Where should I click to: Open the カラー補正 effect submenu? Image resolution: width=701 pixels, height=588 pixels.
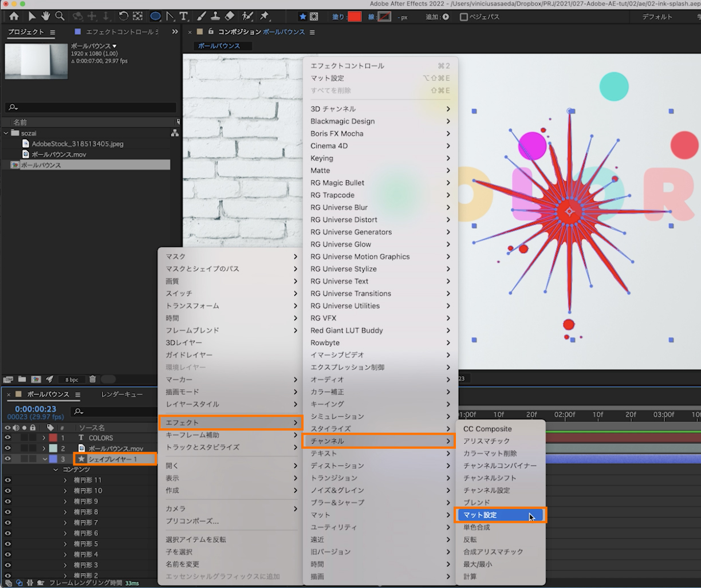click(x=380, y=392)
